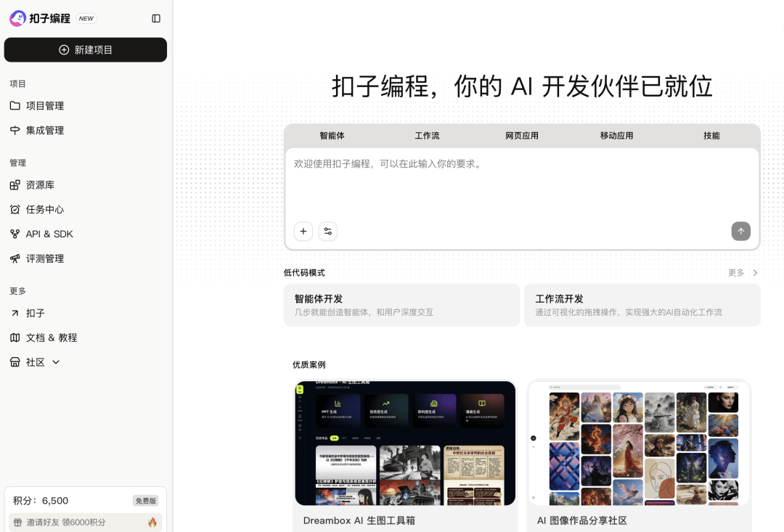Screen dimensions: 784x532
Task: Collapse the sidebar with the panel toggle
Action: 156,18
